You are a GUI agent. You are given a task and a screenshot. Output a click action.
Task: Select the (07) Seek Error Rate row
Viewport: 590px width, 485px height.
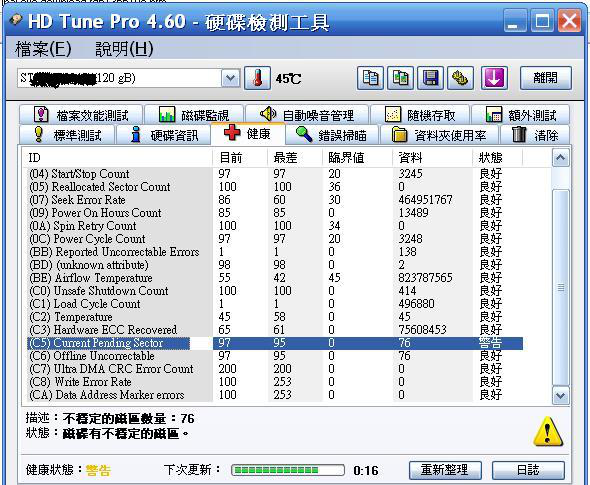(275, 200)
